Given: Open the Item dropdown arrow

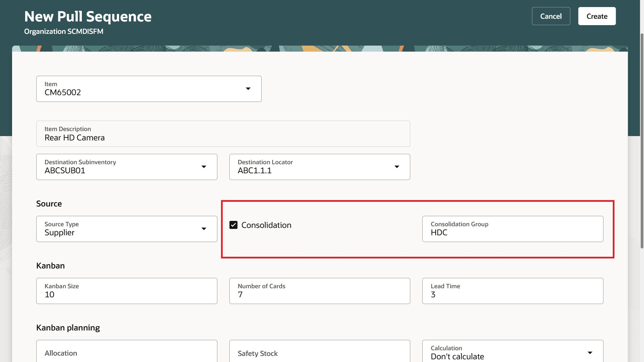Looking at the screenshot, I should 248,89.
